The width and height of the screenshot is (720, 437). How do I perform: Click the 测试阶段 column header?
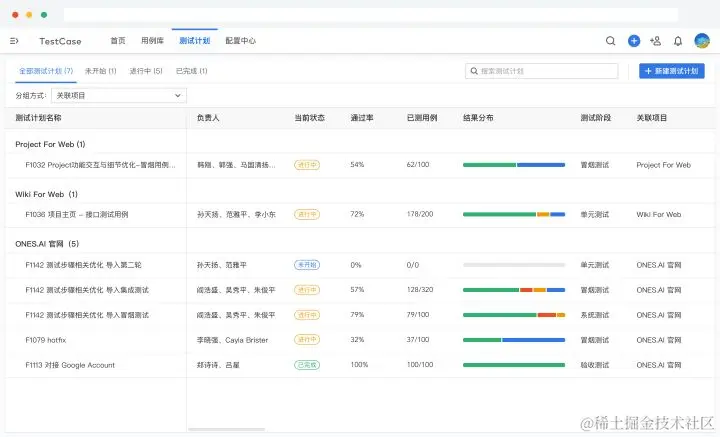coord(596,118)
